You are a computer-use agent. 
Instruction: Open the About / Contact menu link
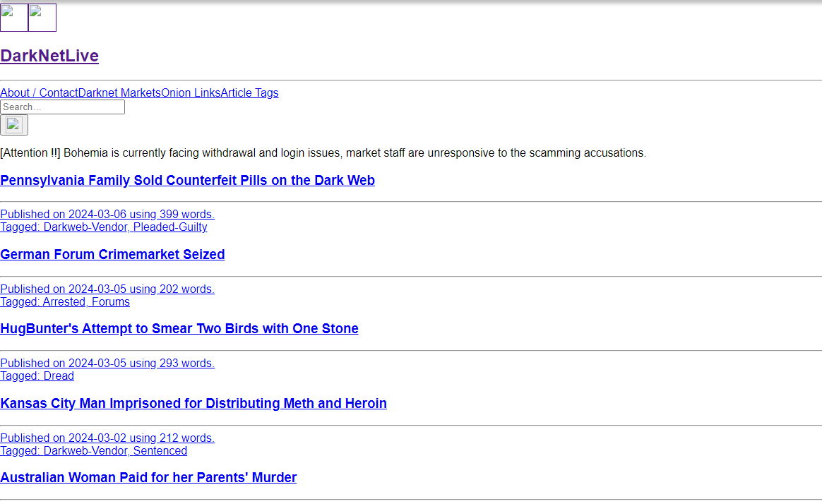tap(39, 92)
